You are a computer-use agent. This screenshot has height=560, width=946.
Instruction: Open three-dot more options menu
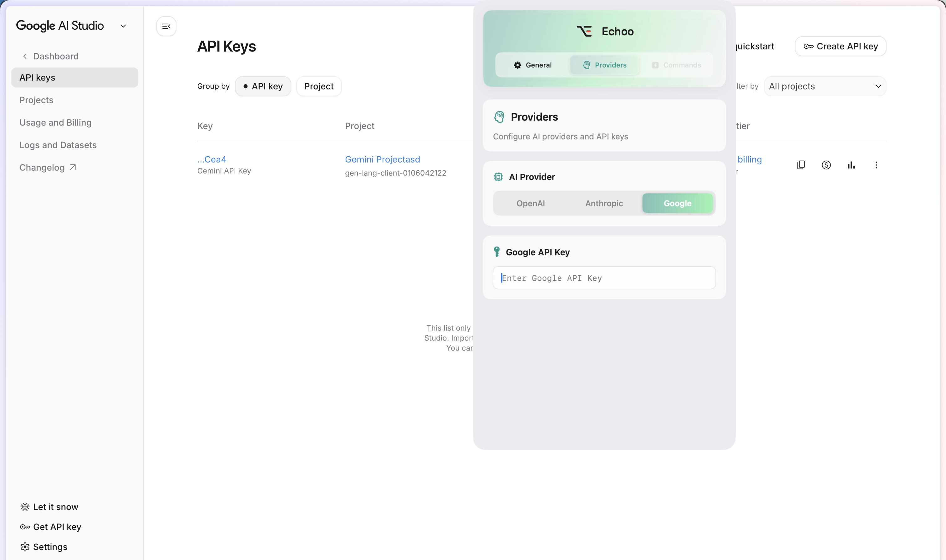tap(876, 165)
